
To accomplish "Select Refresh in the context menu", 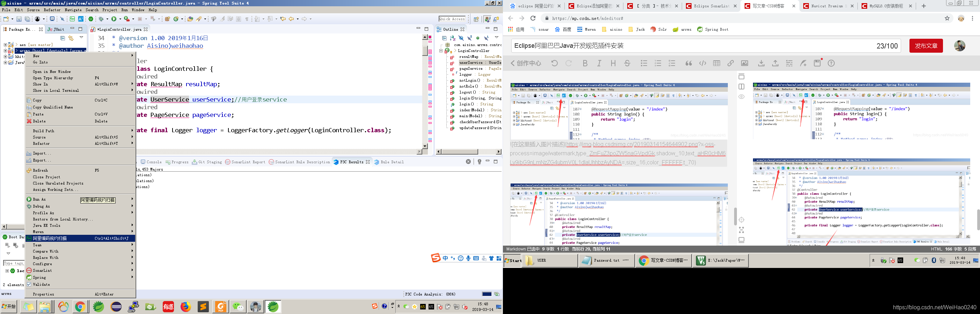I will click(x=80, y=170).
